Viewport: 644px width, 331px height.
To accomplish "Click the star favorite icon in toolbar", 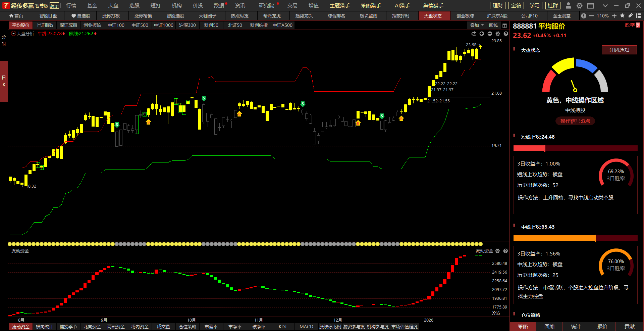I will (622, 16).
